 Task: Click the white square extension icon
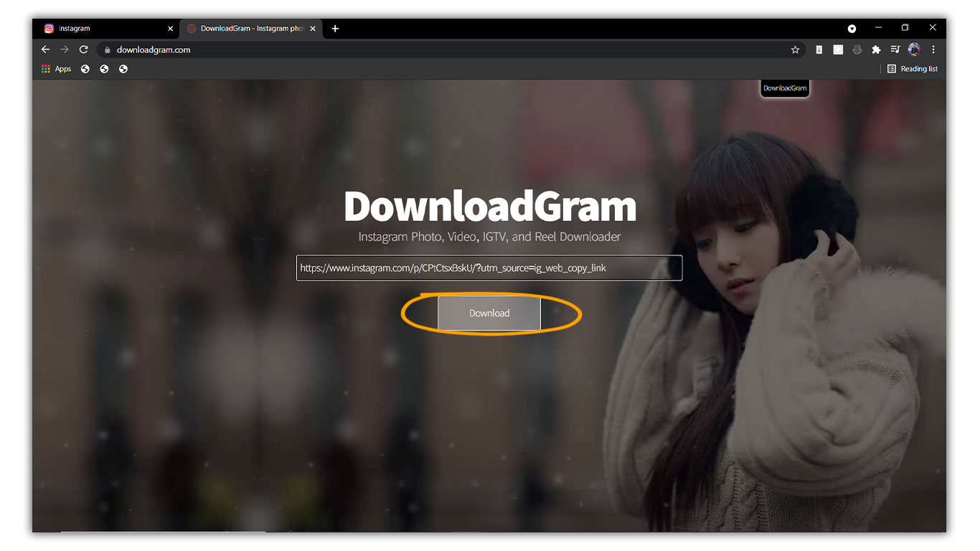[838, 50]
